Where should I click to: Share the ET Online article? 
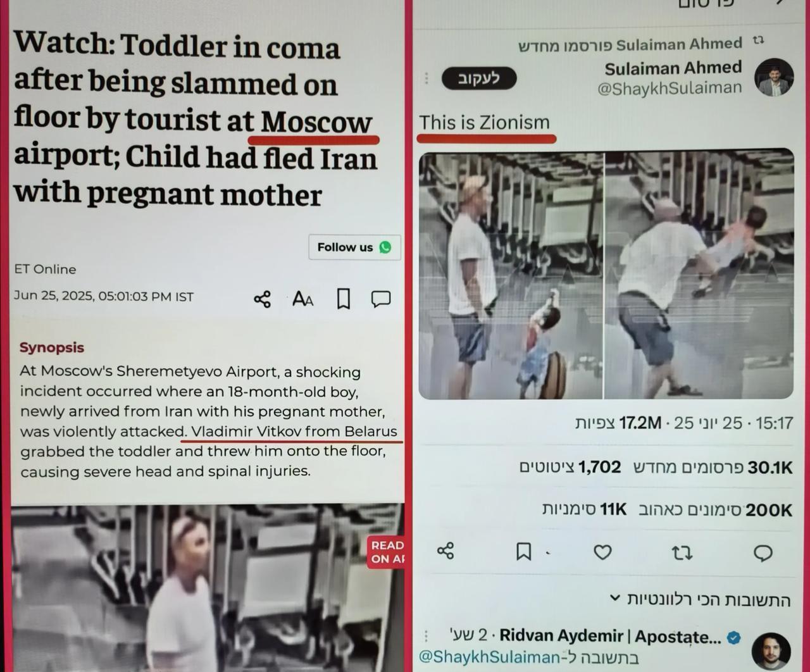tap(262, 299)
